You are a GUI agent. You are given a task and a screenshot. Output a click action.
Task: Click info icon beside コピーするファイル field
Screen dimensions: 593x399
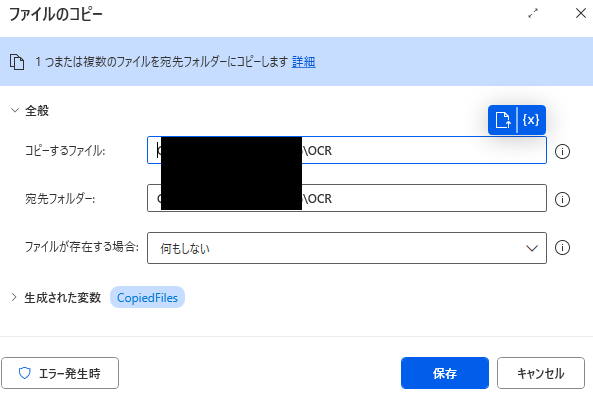(562, 151)
